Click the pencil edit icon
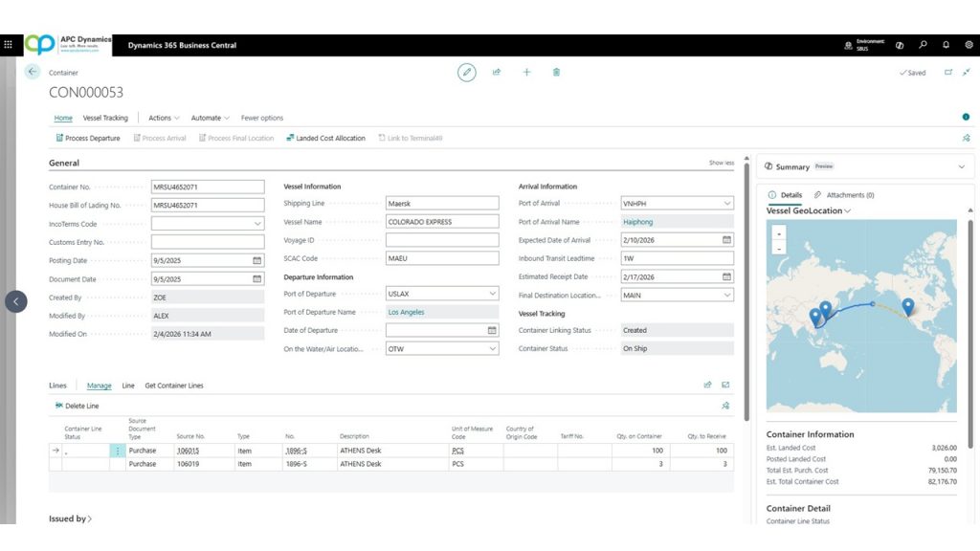The height and width of the screenshot is (551, 980). 466,73
